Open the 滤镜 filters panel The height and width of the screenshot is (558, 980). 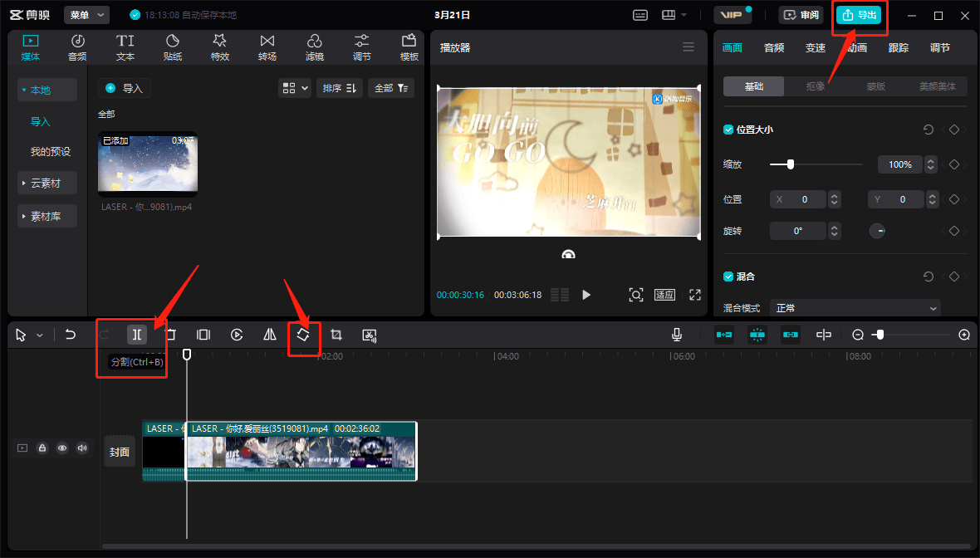click(x=315, y=47)
